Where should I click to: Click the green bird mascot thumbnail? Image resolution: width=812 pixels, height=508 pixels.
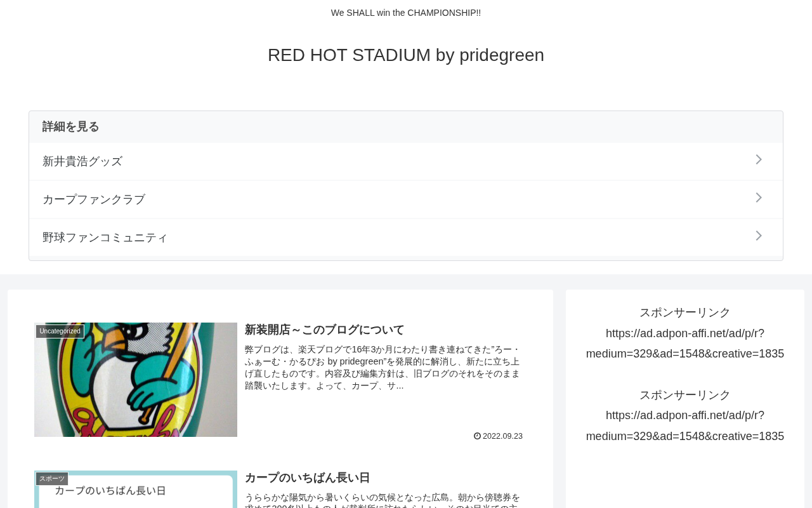136,380
